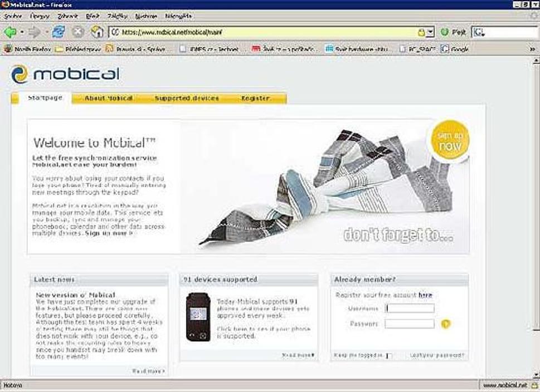The height and width of the screenshot is (392, 540).
Task: Focus the Password input field
Action: tap(410, 324)
